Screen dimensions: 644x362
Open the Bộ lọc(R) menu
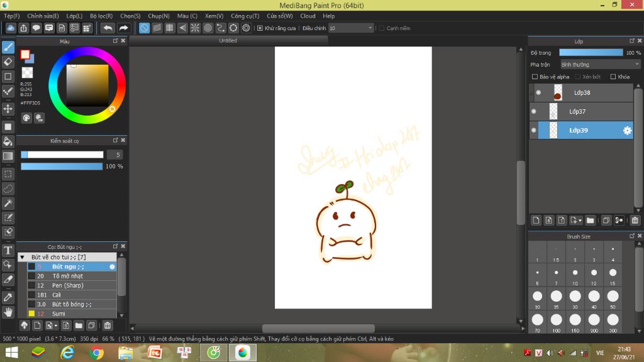101,16
